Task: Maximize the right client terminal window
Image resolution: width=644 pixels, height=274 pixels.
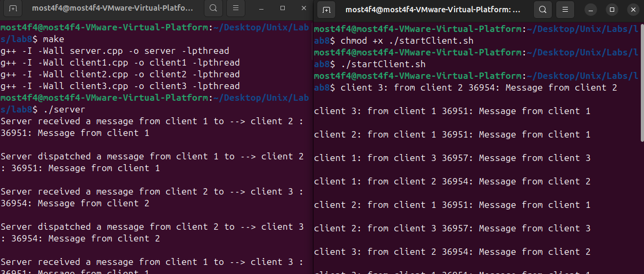Action: click(612, 10)
